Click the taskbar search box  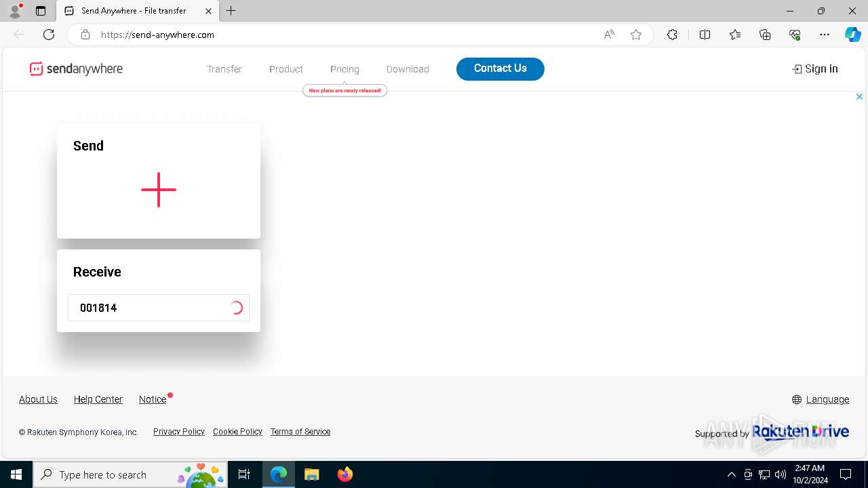(x=130, y=474)
